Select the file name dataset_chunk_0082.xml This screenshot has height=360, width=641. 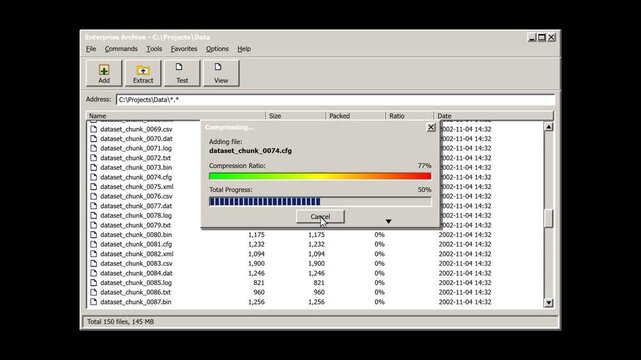pyautogui.click(x=137, y=254)
